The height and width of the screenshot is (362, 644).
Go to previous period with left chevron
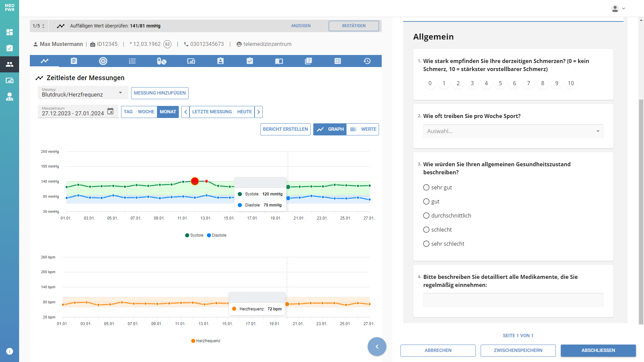point(185,112)
